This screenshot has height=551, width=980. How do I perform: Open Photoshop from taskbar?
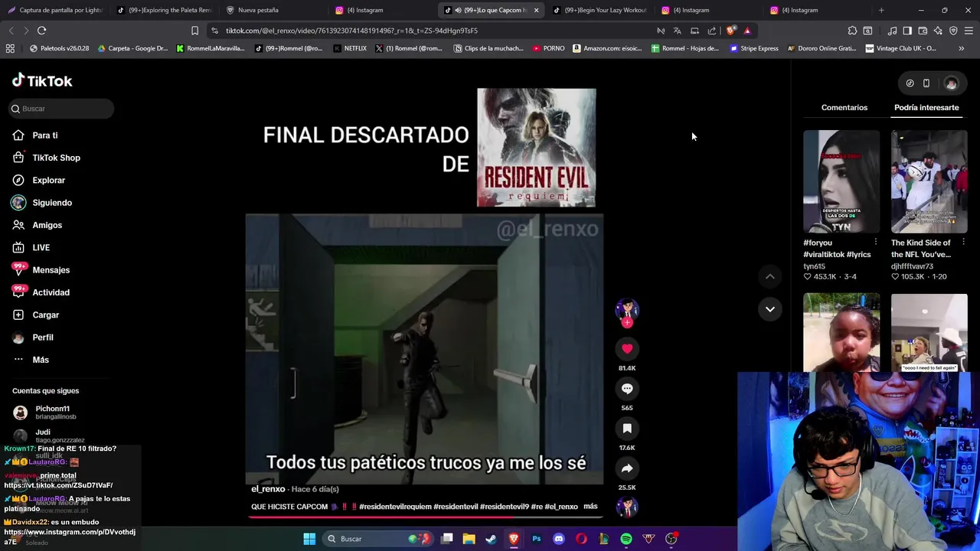tap(536, 539)
